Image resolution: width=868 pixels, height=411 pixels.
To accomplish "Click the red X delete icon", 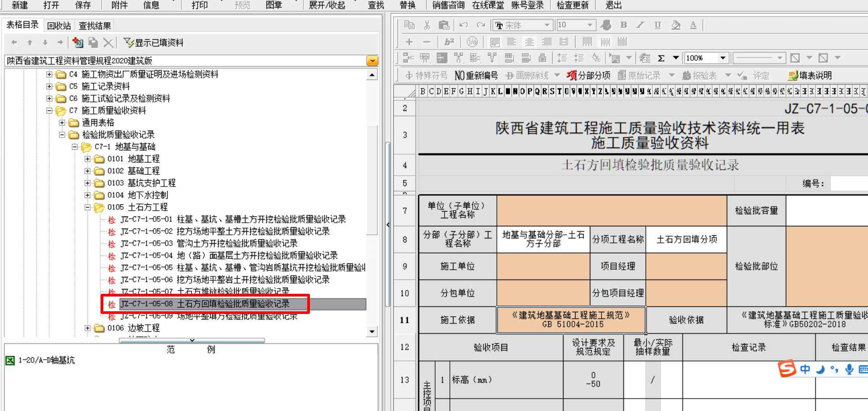I will [108, 42].
